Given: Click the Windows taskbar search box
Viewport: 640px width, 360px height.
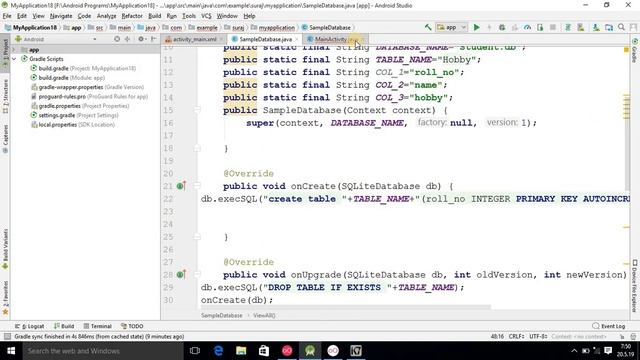Looking at the screenshot, I should pyautogui.click(x=103, y=351).
